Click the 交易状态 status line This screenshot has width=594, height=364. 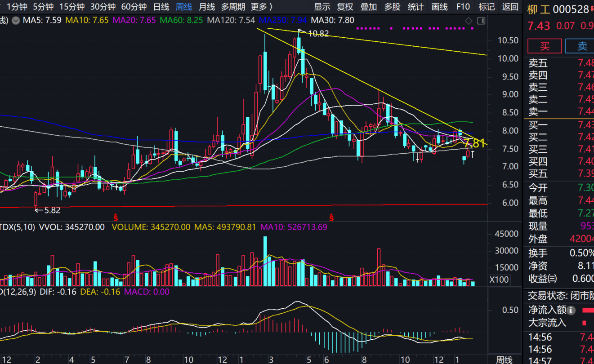pyautogui.click(x=560, y=297)
